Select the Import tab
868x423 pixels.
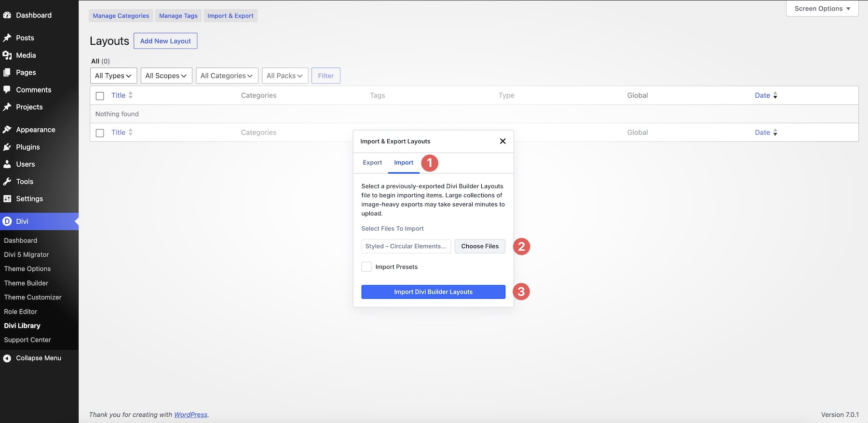click(404, 163)
